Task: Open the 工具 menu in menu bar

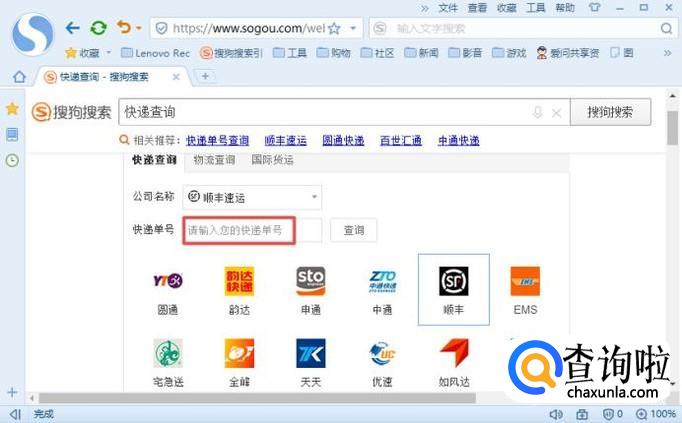Action: (537, 7)
